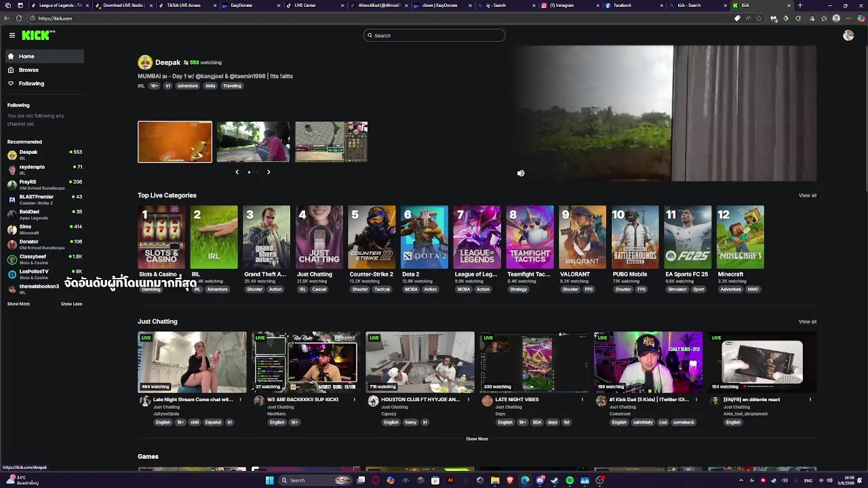Viewport: 868px width, 488px height.
Task: Click Shooter tag under Counter-Strike 2
Action: pos(360,289)
